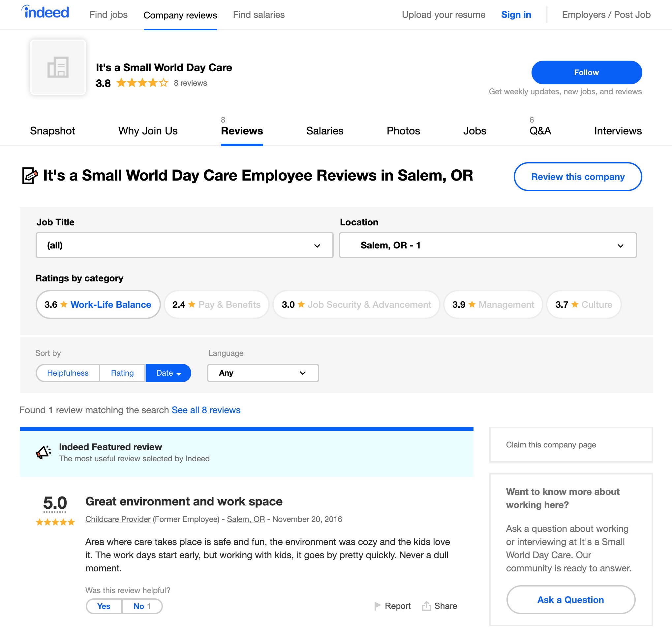The height and width of the screenshot is (630, 672).
Task: Click the five-star rating under 5.0
Action: pyautogui.click(x=55, y=522)
